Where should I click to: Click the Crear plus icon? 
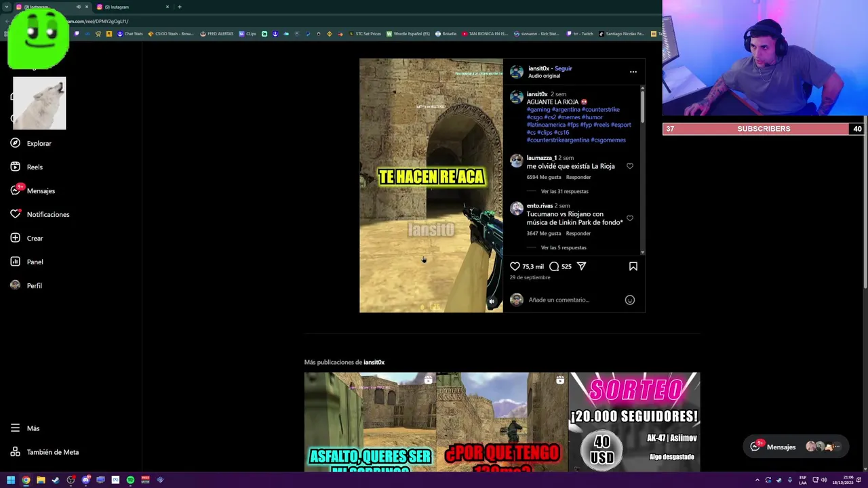(x=15, y=238)
